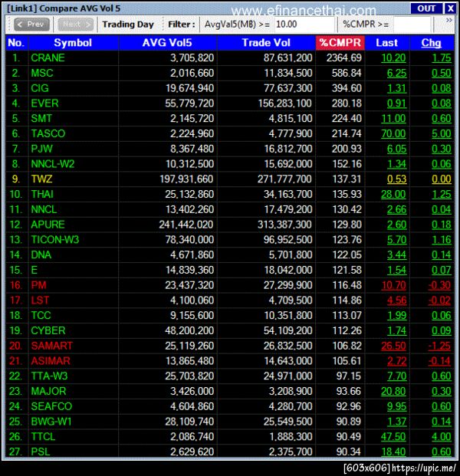Select the single-letter E symbol
Image resolution: width=460 pixels, height=476 pixels.
[x=34, y=270]
